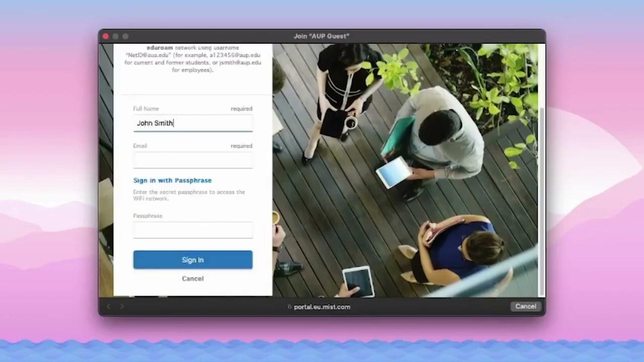Close the Join AUP Guest window
The width and height of the screenshot is (644, 362).
coord(106,36)
